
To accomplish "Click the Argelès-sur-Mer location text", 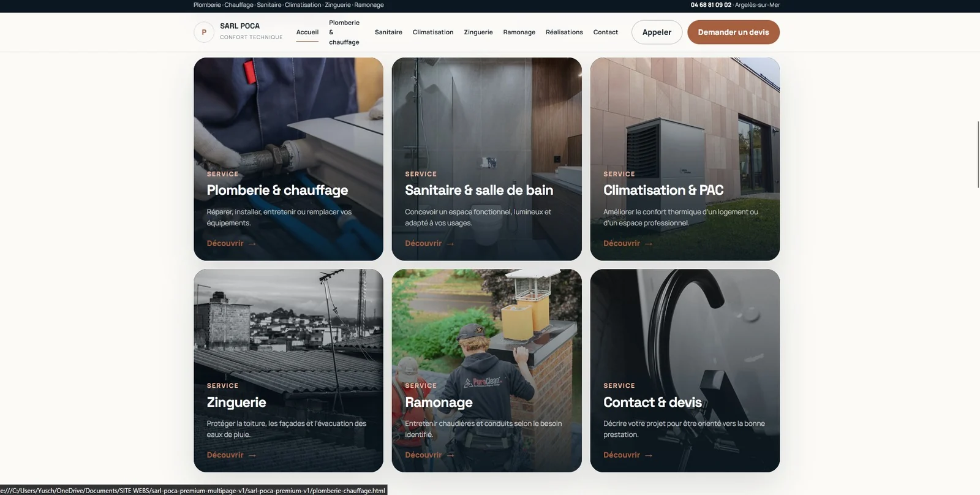I will [758, 5].
